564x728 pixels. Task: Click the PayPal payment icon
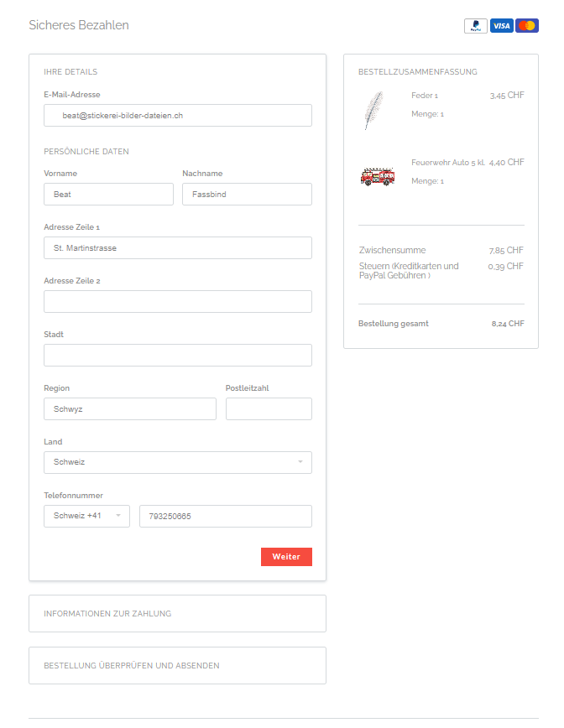475,25
